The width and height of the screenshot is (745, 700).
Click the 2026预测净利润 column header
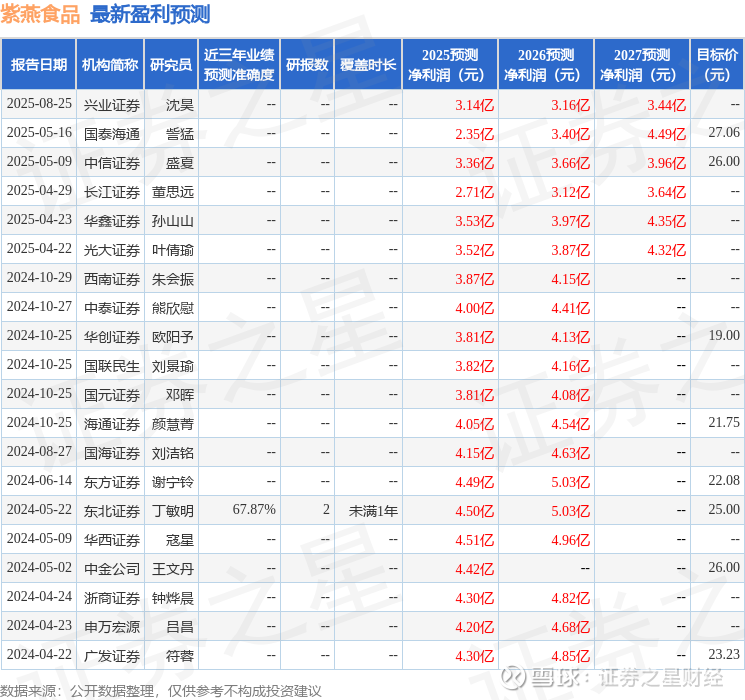tap(546, 65)
